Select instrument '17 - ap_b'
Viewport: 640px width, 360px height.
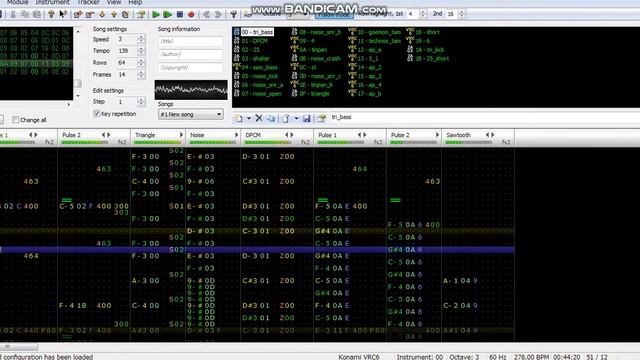point(369,94)
